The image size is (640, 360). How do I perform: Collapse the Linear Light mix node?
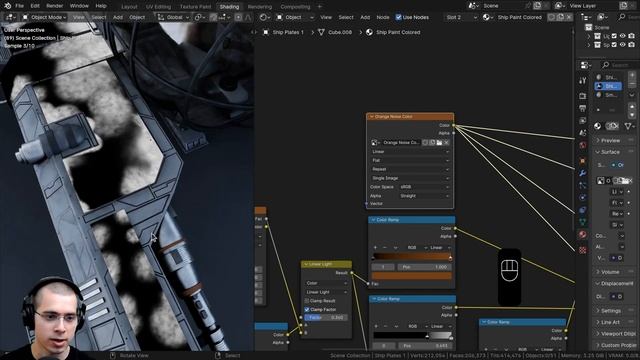(x=306, y=264)
